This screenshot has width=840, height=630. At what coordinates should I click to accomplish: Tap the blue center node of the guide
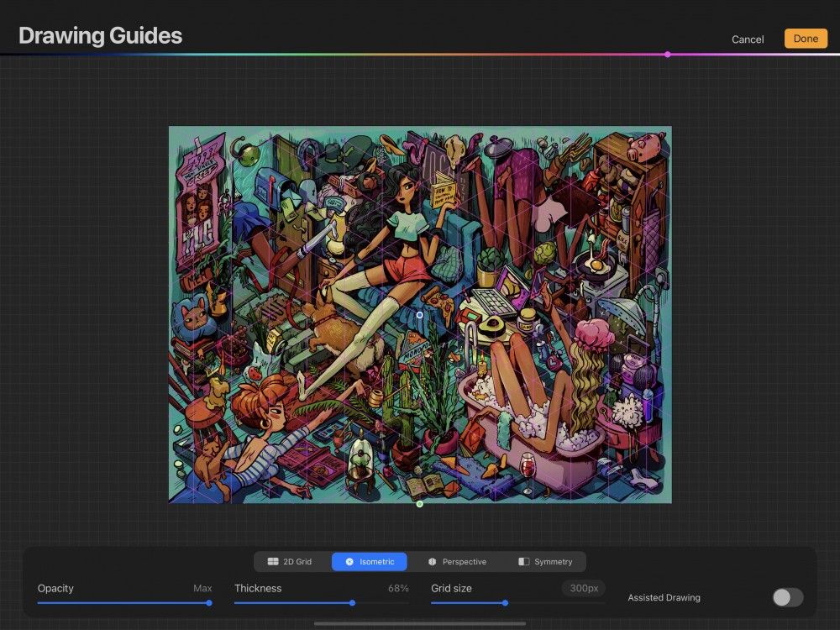click(419, 313)
